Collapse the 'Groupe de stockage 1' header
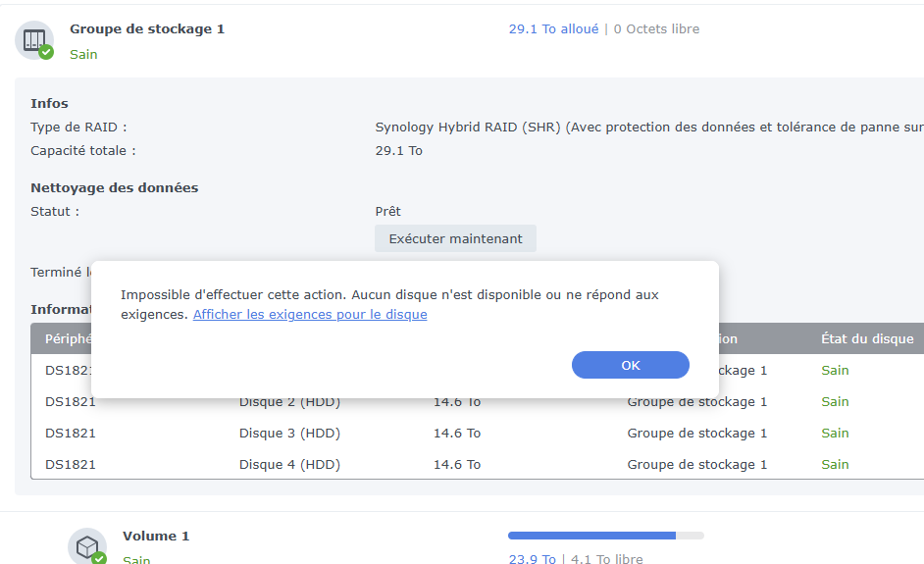Image resolution: width=924 pixels, height=564 pixels. [147, 29]
